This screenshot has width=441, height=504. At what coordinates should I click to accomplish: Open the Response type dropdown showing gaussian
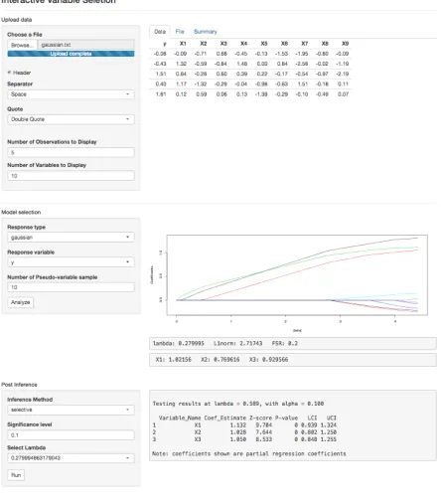coord(71,238)
